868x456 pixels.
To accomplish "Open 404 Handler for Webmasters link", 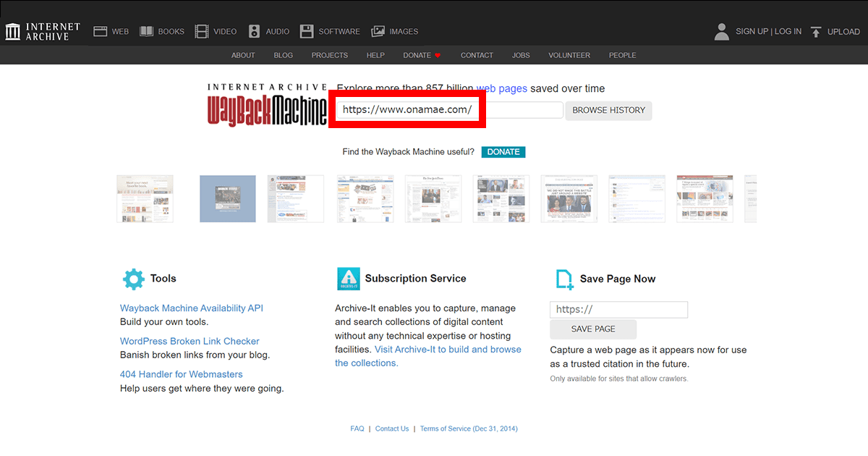I will tap(182, 375).
